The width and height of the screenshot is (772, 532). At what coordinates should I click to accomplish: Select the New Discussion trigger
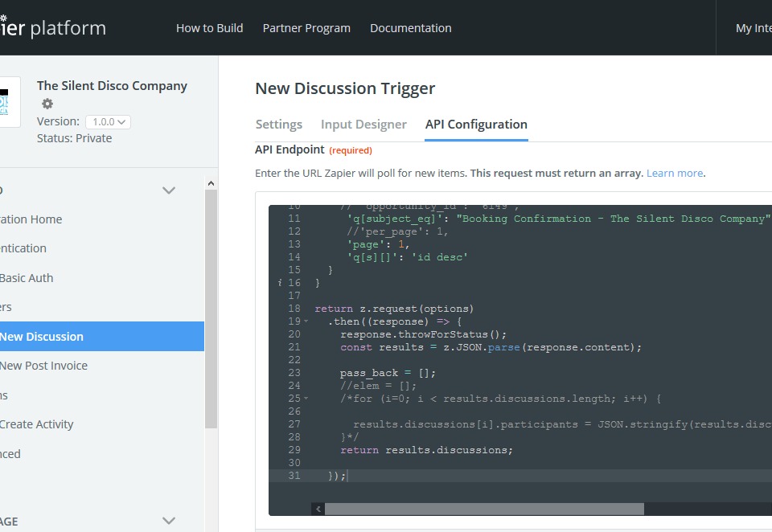tap(102, 337)
